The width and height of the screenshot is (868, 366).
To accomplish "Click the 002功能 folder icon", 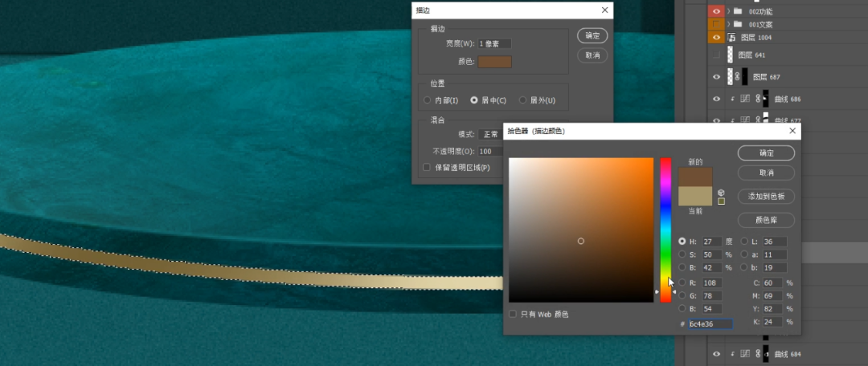I will pos(738,11).
